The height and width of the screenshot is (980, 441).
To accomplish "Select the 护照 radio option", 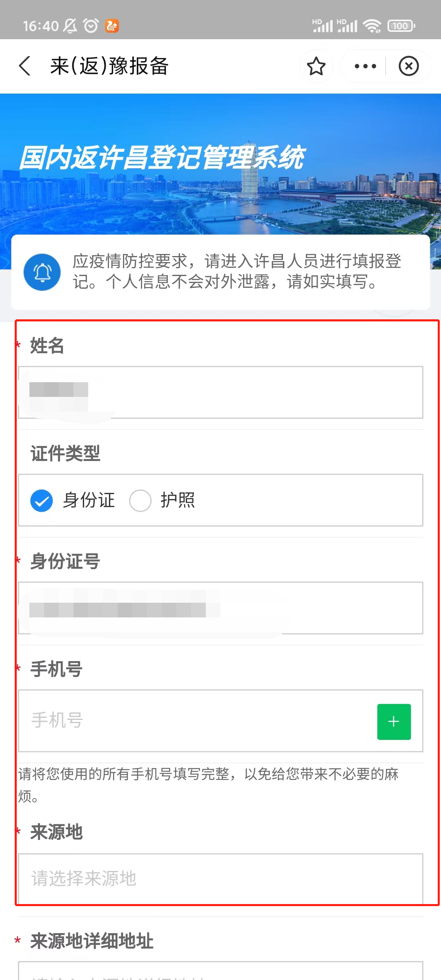I will coord(140,501).
